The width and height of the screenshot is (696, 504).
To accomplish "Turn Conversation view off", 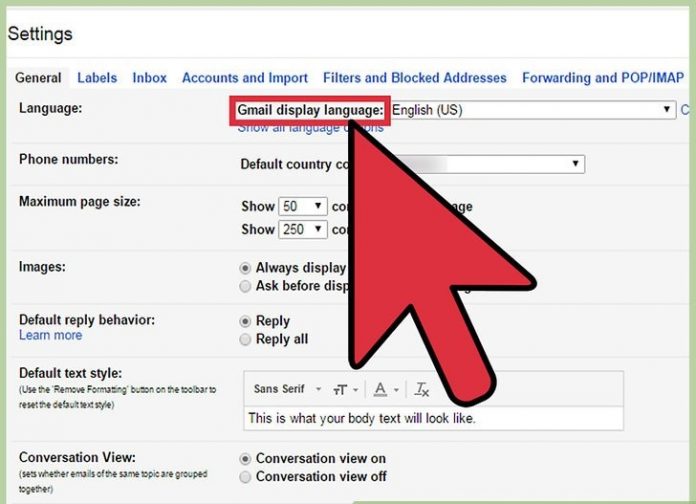I will [x=246, y=477].
